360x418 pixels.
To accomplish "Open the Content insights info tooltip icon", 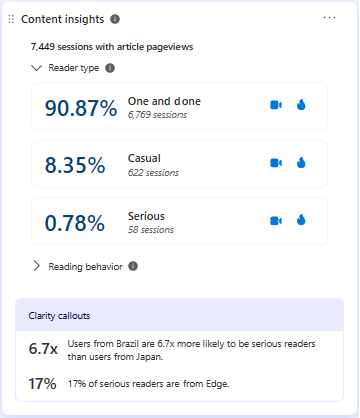I will point(115,19).
